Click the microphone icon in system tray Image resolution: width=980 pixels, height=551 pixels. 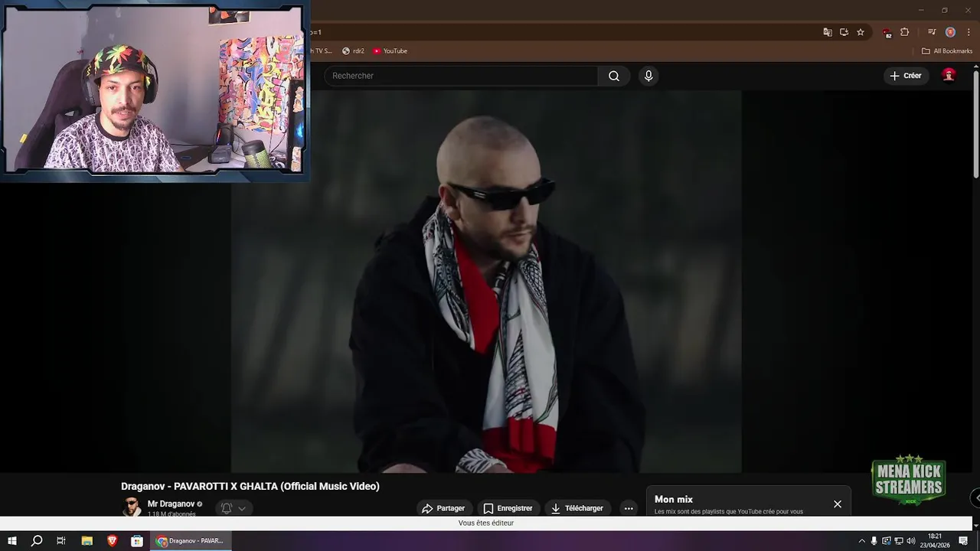[874, 541]
